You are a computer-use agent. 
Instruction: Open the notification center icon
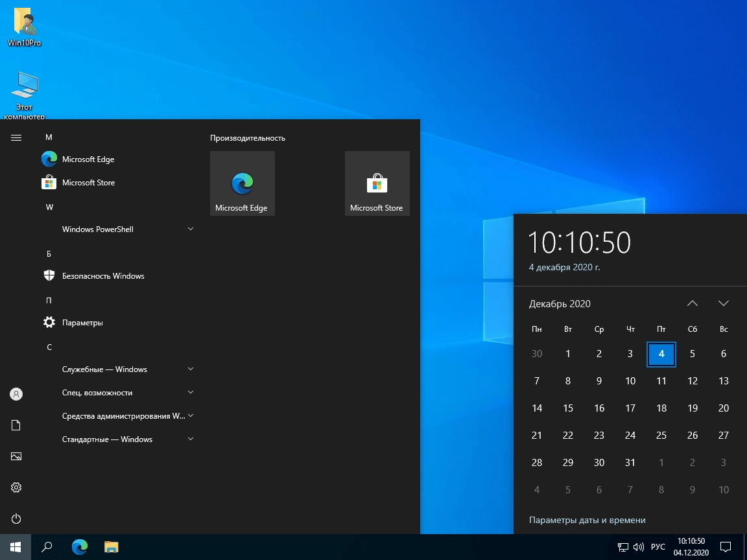tap(726, 546)
